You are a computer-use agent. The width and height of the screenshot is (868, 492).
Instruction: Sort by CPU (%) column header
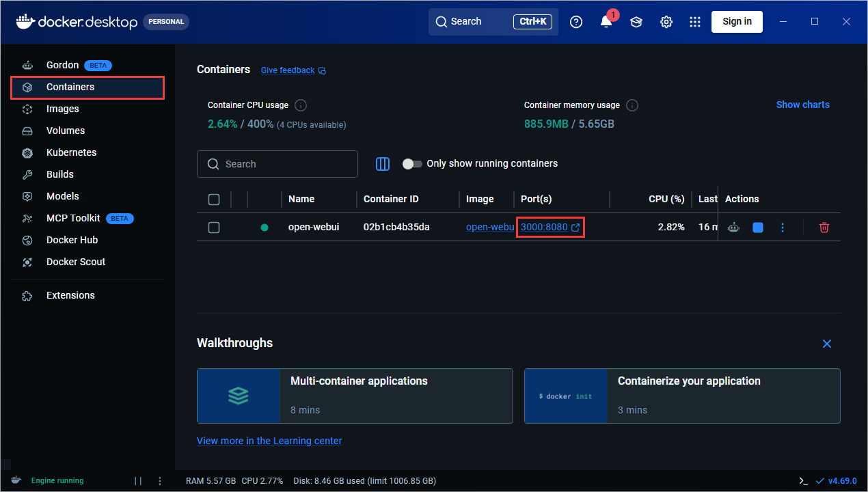666,199
